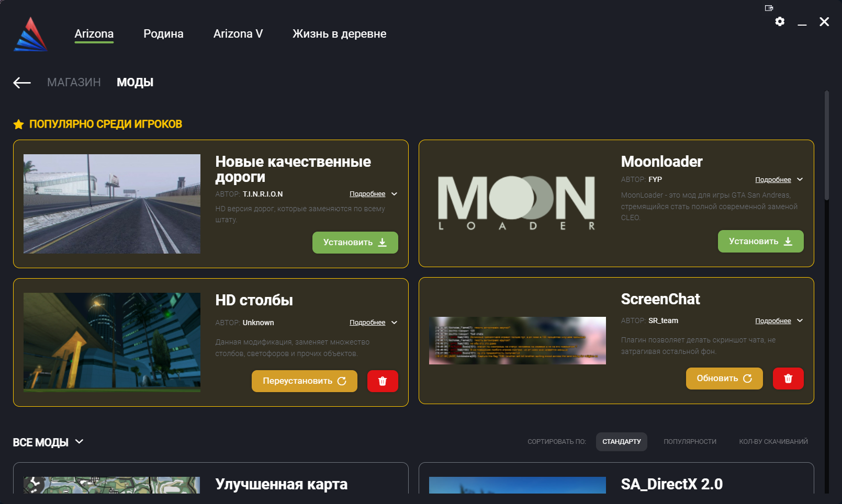This screenshot has width=842, height=504.
Task: Click the Arizona launcher logo
Action: [x=30, y=34]
